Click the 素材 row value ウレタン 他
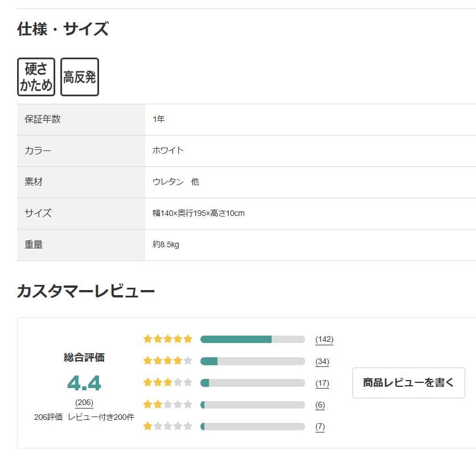The height and width of the screenshot is (449, 476). click(x=175, y=182)
